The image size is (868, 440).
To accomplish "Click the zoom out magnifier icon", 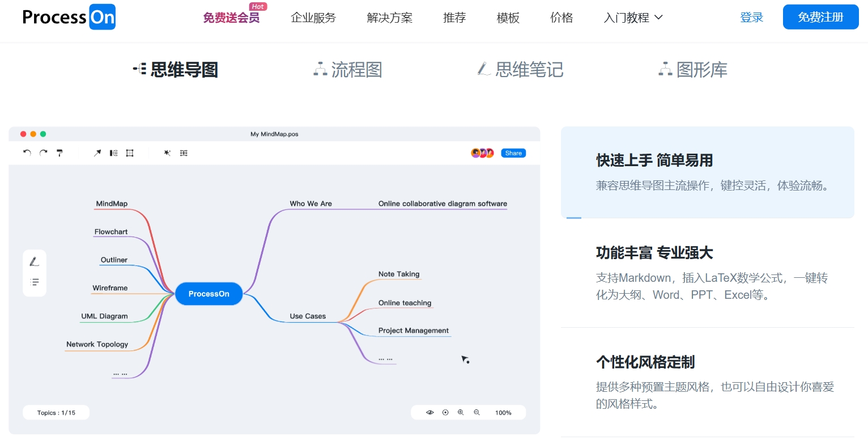I will click(476, 413).
